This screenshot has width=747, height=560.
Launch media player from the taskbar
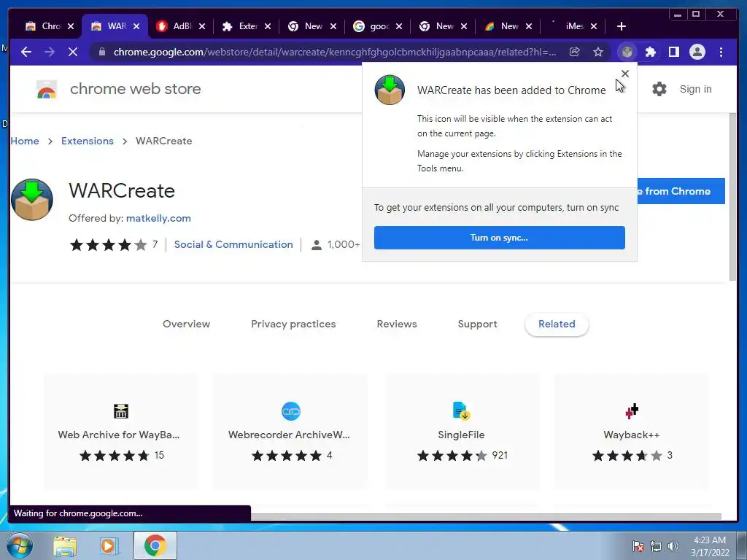[109, 545]
